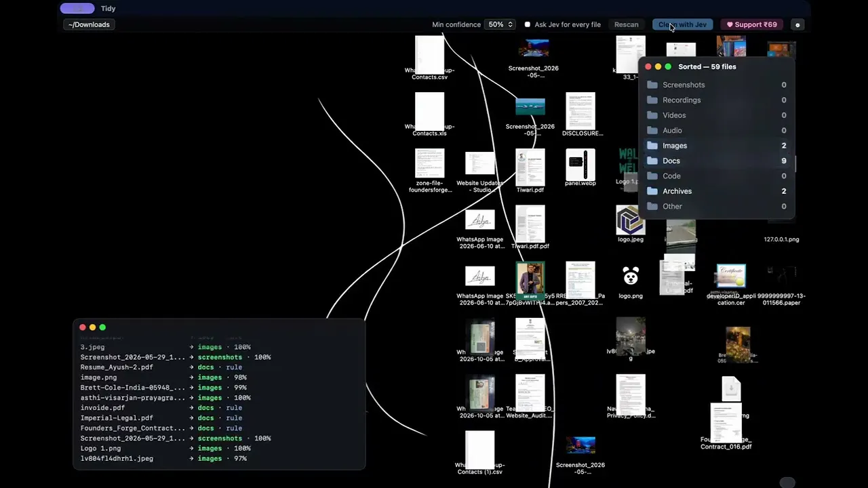Select the DISCLOSURE document icon
Image resolution: width=868 pixels, height=488 pixels.
pos(580,110)
